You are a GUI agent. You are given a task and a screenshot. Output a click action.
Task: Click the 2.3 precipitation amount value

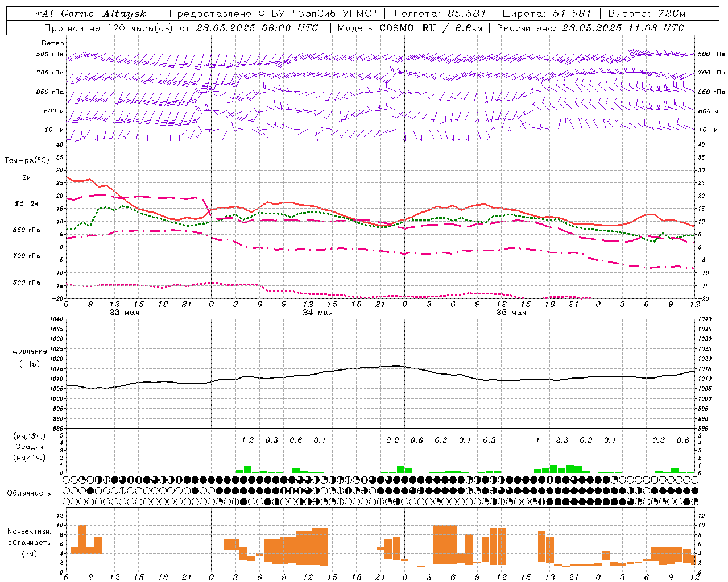[x=561, y=440]
